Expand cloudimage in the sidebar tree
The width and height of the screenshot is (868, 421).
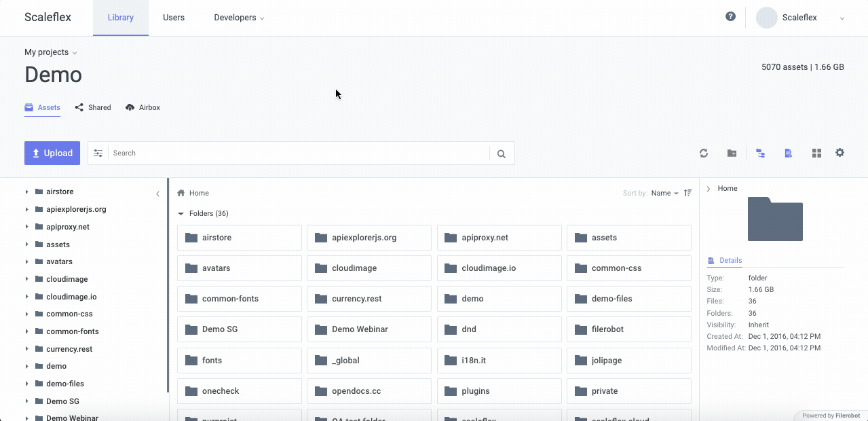tap(26, 279)
